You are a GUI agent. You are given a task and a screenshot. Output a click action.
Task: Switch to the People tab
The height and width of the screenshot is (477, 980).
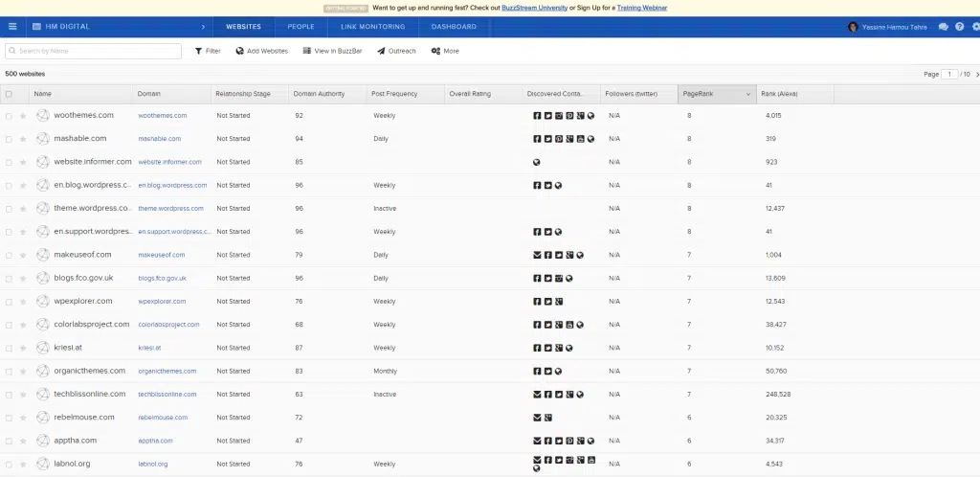tap(301, 27)
